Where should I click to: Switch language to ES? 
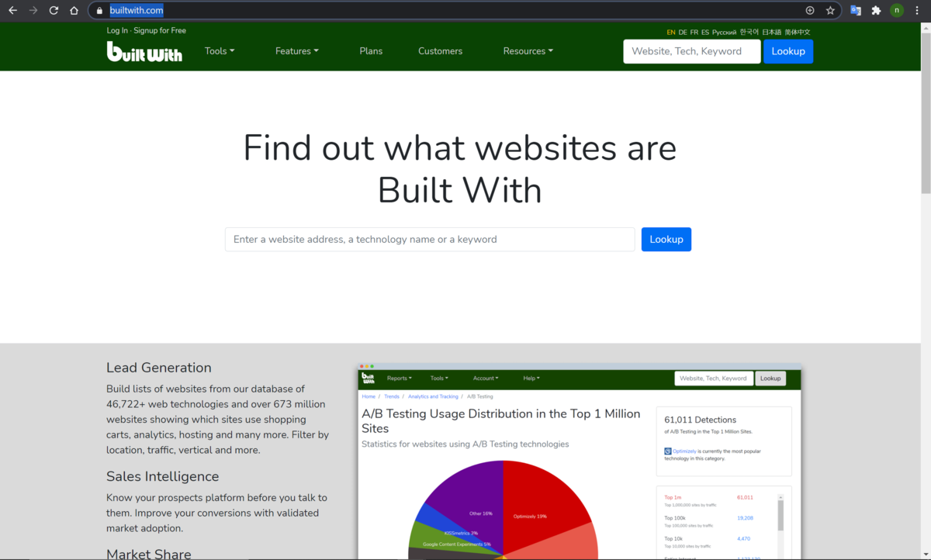coord(705,33)
